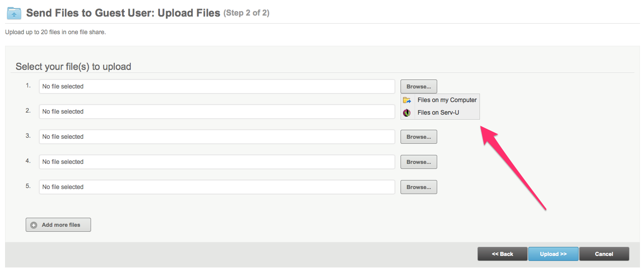Go back with the << Back button

502,254
